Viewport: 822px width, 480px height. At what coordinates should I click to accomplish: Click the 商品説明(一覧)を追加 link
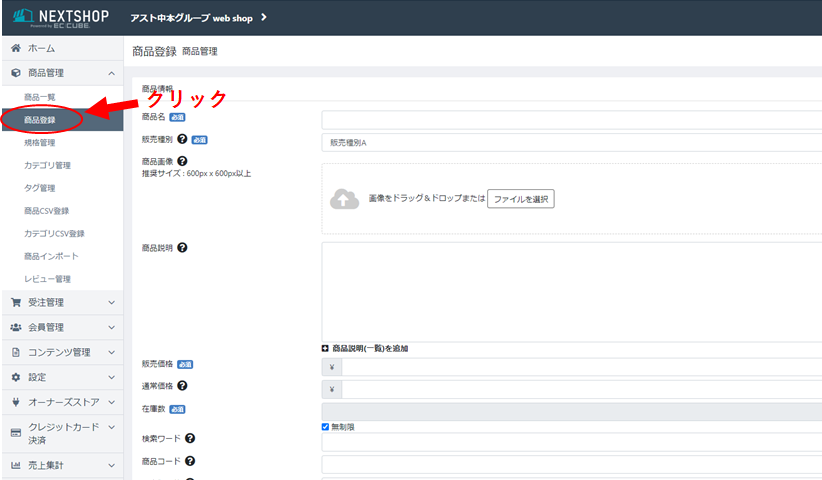click(x=364, y=349)
